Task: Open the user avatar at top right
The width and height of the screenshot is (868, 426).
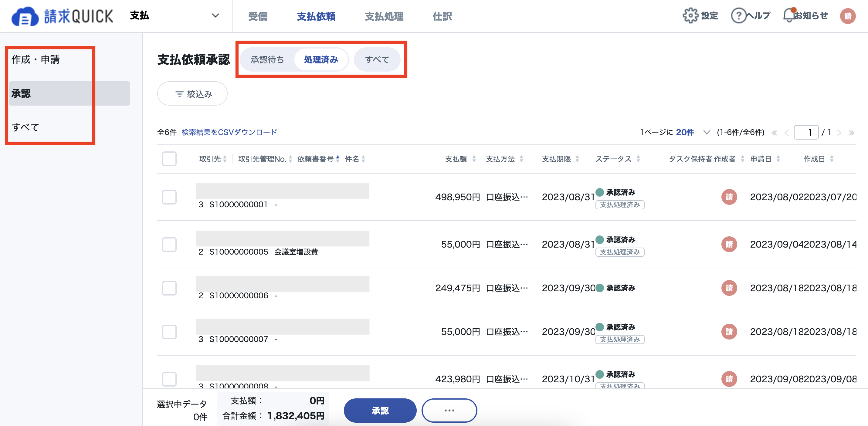Action: pos(848,16)
